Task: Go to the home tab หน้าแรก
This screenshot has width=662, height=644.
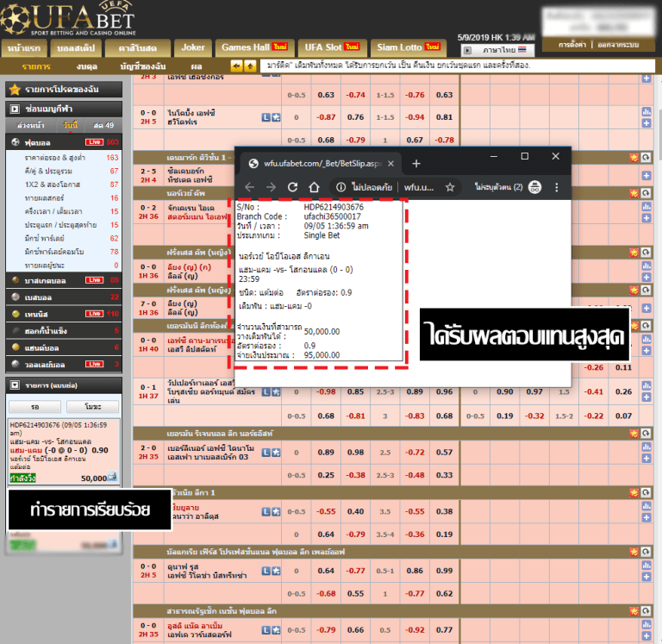Action: point(24,48)
